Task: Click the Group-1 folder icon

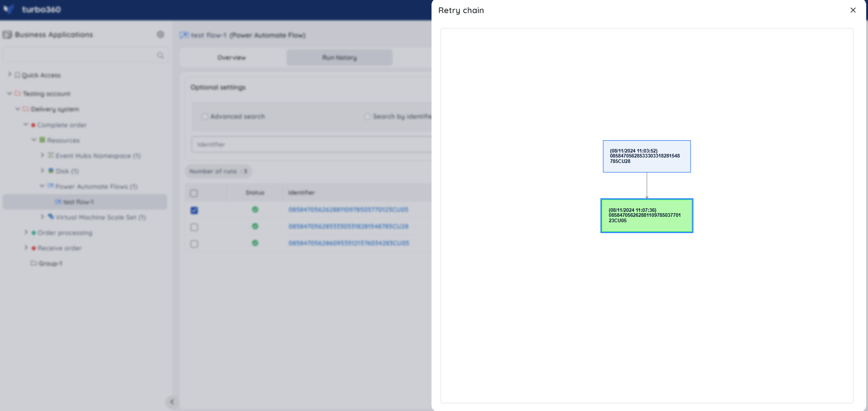Action: coord(34,263)
